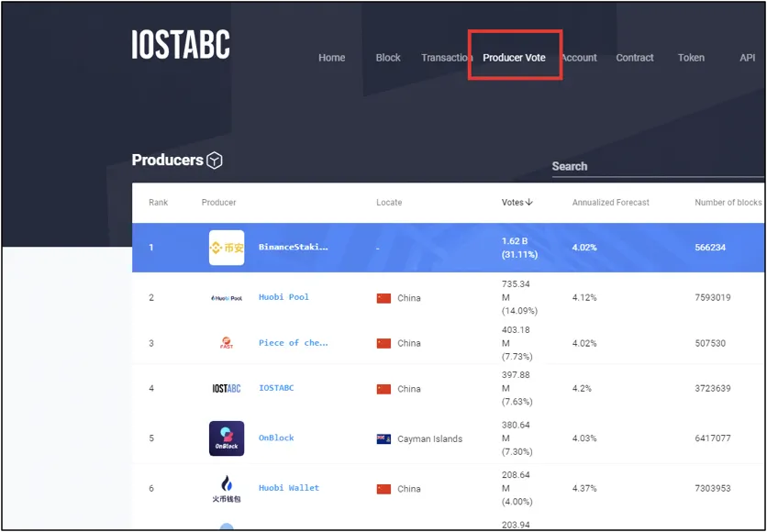Click the Cayman Islands flag icon
Screen dimensions: 767x532
pos(383,439)
